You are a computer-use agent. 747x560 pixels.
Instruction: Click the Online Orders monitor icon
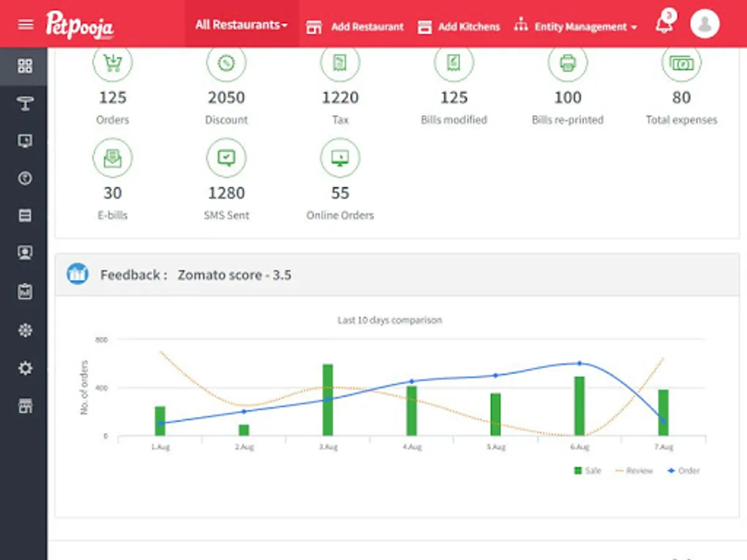tap(340, 158)
